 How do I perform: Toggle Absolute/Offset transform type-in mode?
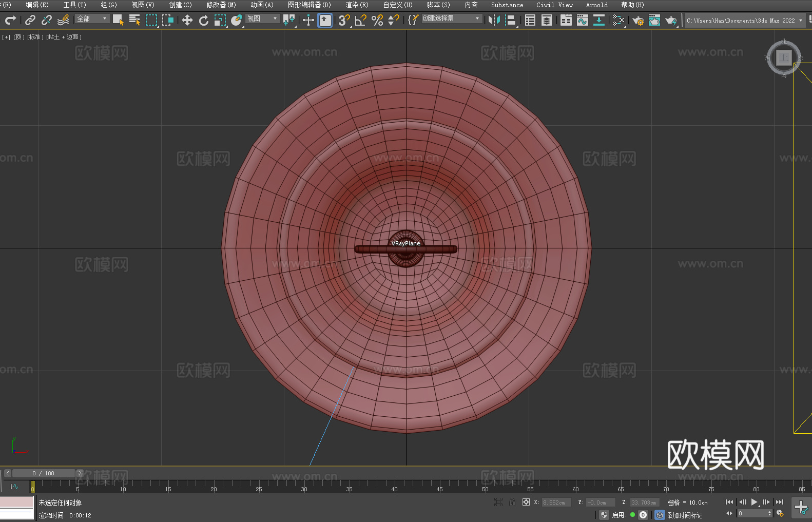pos(526,502)
